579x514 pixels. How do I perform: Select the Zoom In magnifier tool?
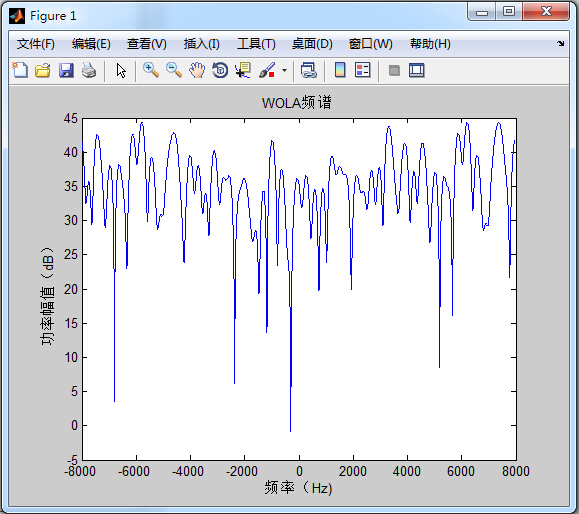pyautogui.click(x=151, y=70)
